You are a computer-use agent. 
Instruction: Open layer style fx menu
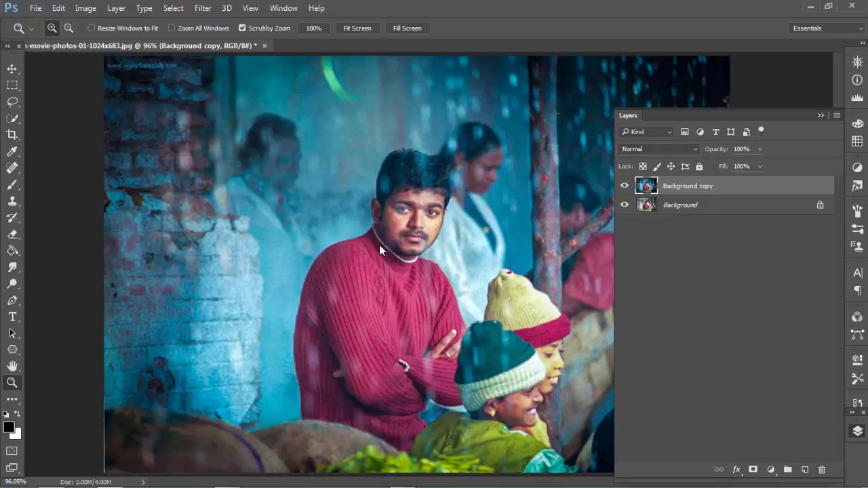click(x=736, y=470)
